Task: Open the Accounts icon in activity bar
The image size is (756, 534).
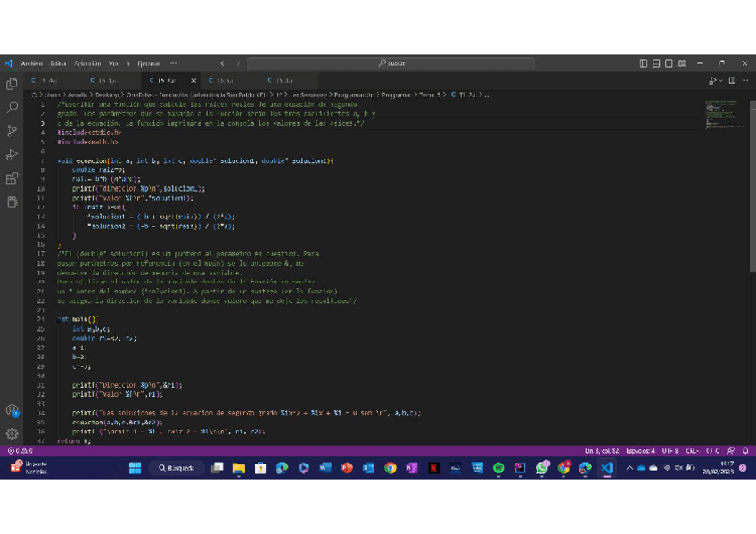Action: (x=12, y=410)
